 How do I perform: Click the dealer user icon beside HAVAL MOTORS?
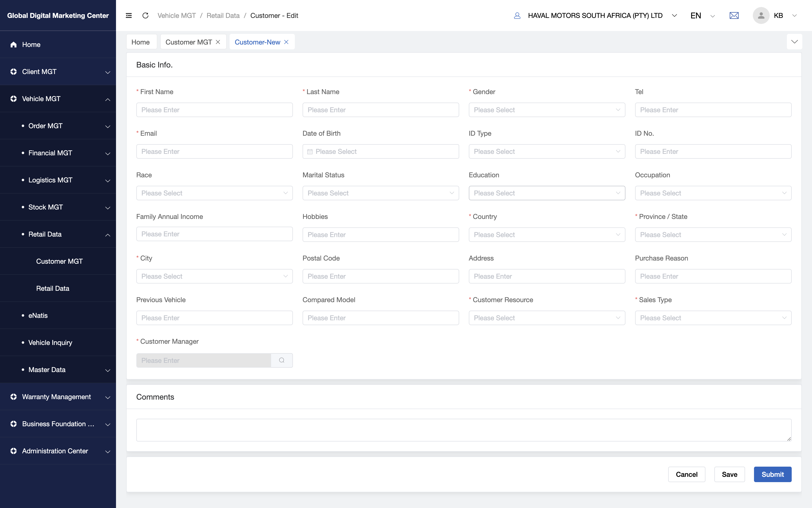click(x=517, y=15)
